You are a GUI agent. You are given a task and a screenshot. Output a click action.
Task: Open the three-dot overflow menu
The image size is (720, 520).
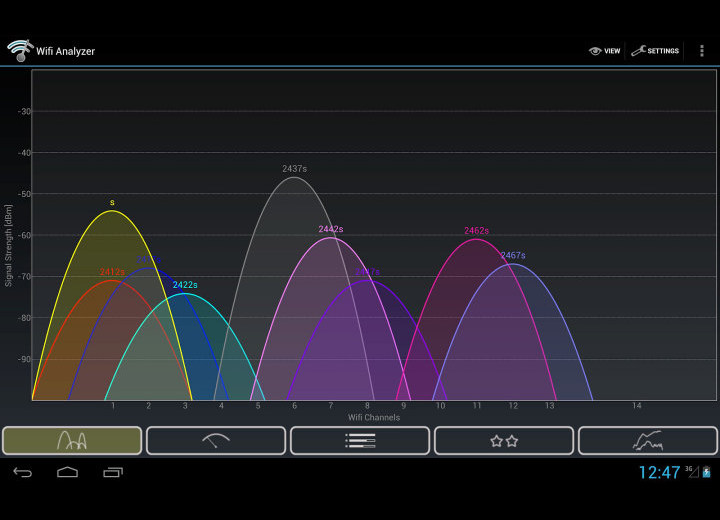[x=702, y=51]
